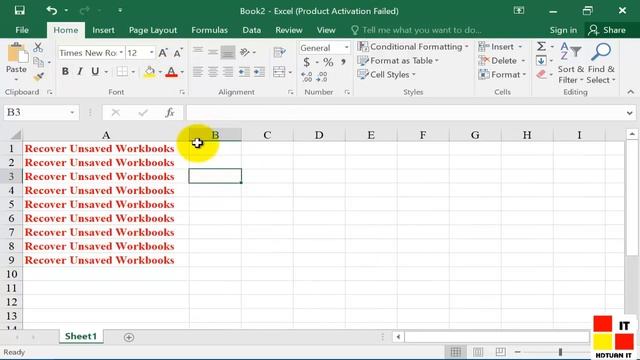
Task: Click the Paste clipboard icon
Action: [x=17, y=53]
